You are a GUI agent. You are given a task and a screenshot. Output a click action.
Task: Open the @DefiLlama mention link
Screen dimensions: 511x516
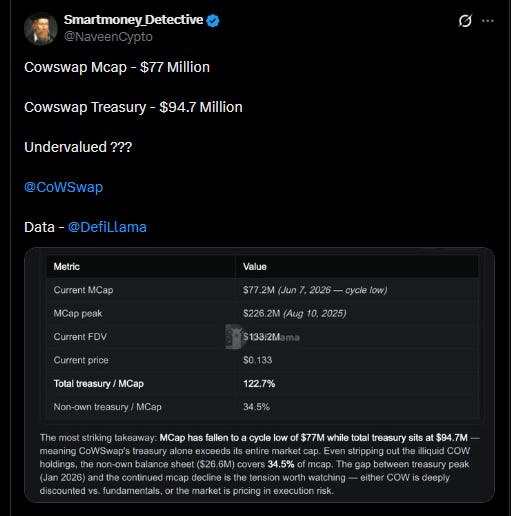107,227
